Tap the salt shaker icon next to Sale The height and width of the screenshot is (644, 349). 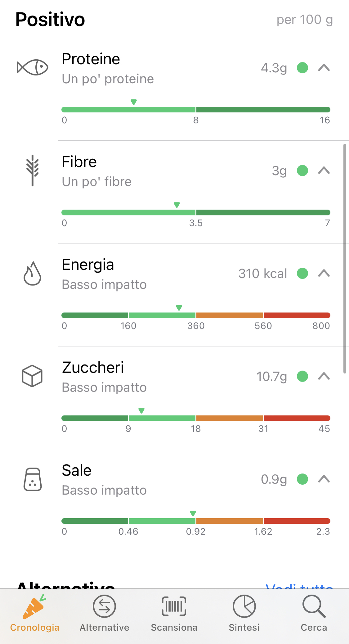coord(33,479)
